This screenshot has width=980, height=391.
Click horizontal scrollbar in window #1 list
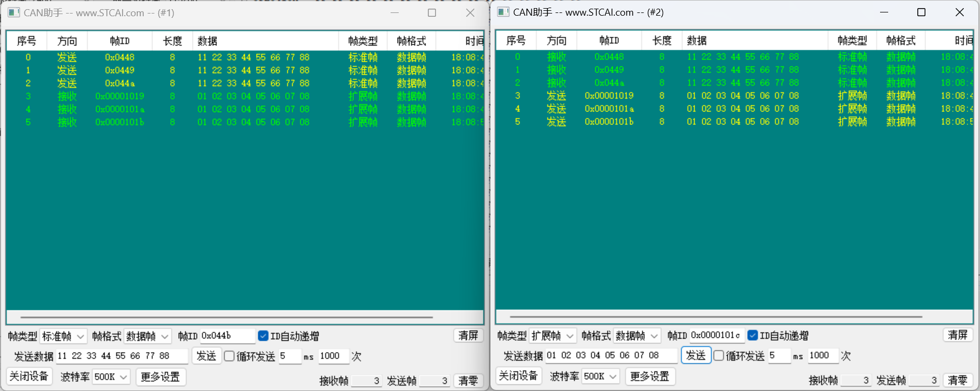227,317
